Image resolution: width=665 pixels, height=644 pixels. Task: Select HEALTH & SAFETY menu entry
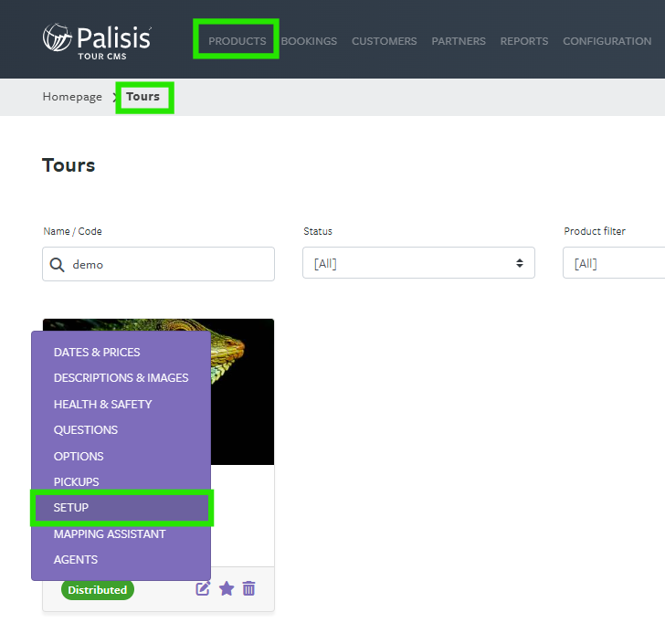pyautogui.click(x=102, y=405)
